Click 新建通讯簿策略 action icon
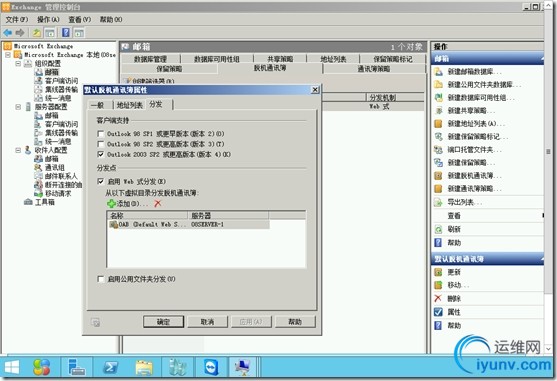557x381 pixels. [438, 189]
